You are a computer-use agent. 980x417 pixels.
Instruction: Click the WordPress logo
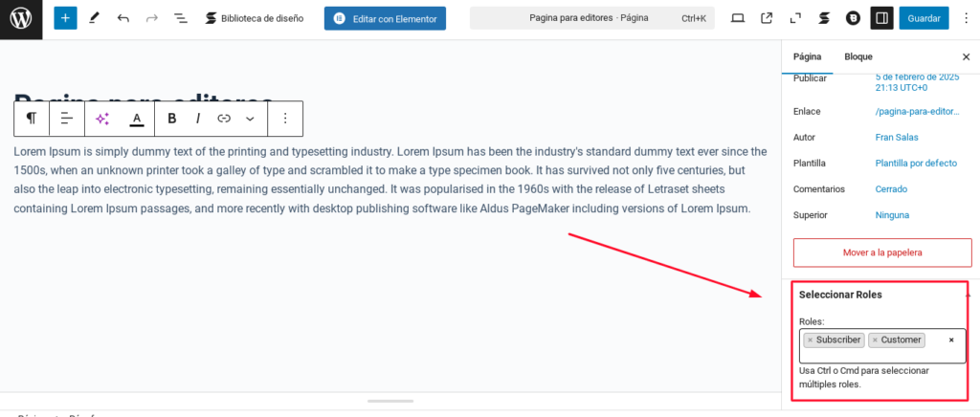(21, 19)
